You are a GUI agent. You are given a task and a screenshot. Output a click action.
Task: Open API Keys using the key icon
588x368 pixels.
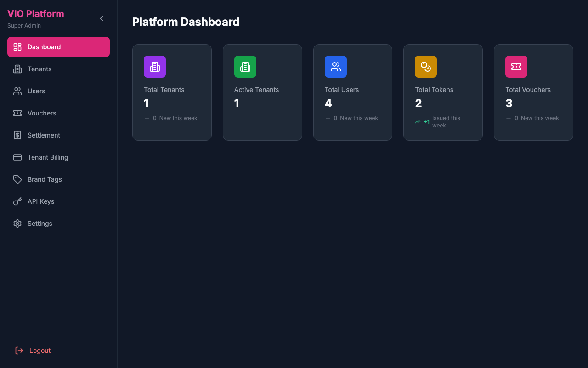coord(17,201)
